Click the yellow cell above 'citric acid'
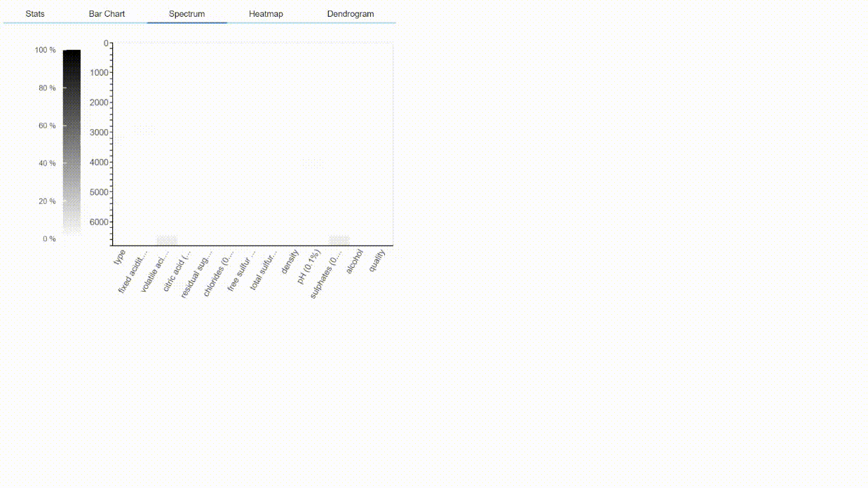Viewport: 868px width, 488px height. tap(167, 240)
